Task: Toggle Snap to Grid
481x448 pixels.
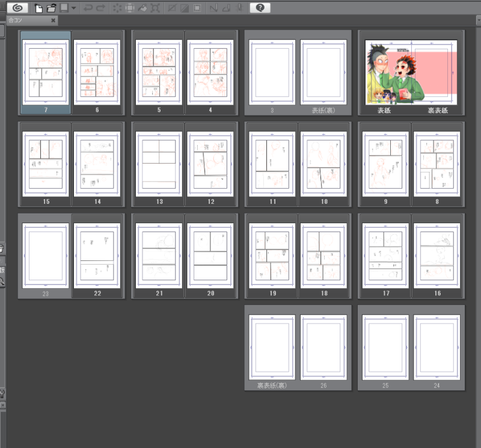Action: point(239,8)
